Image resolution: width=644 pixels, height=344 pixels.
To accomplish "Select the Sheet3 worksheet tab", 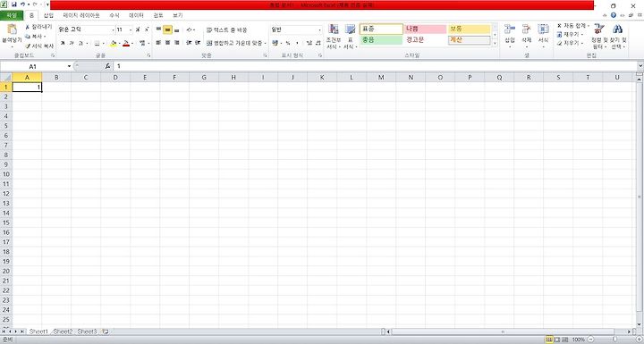I will click(87, 331).
